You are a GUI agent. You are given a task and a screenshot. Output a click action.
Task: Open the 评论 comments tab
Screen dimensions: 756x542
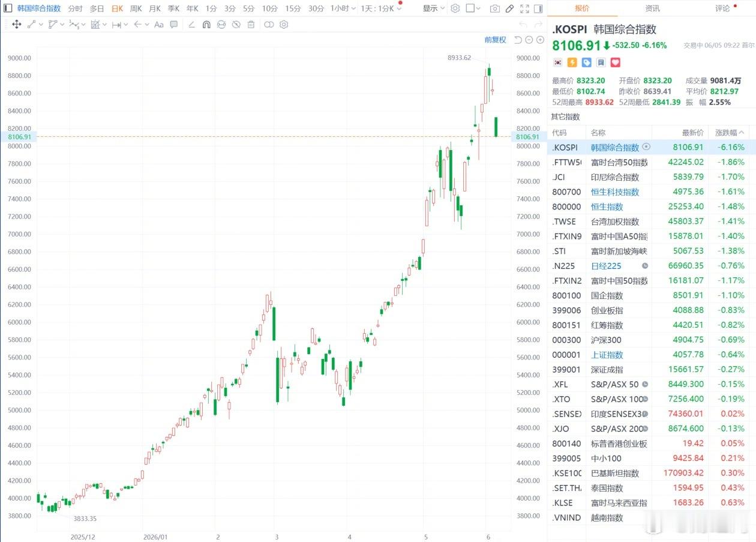(x=722, y=8)
